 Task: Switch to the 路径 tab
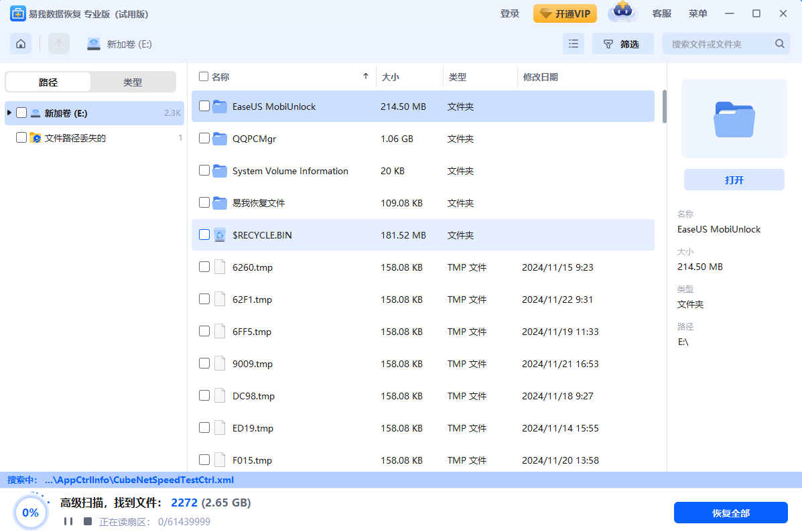click(48, 82)
